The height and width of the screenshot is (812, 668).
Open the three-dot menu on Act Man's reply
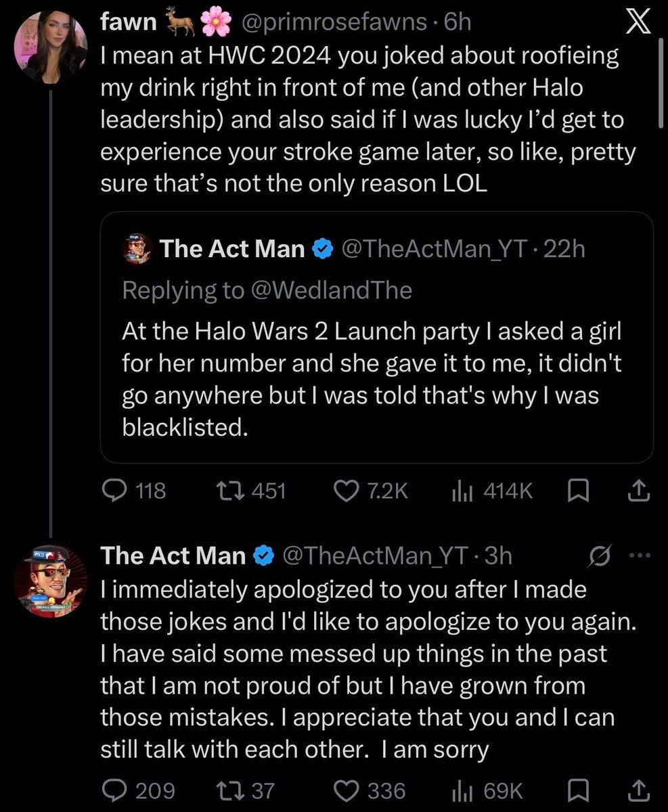(640, 557)
